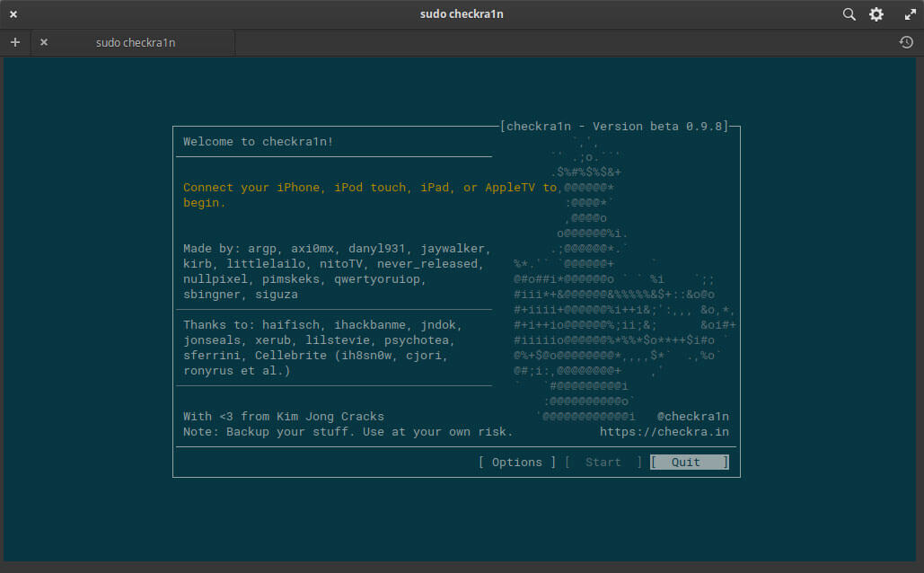Screen dimensions: 924x573
Task: Click the https://checkra.in URL
Action: click(664, 432)
